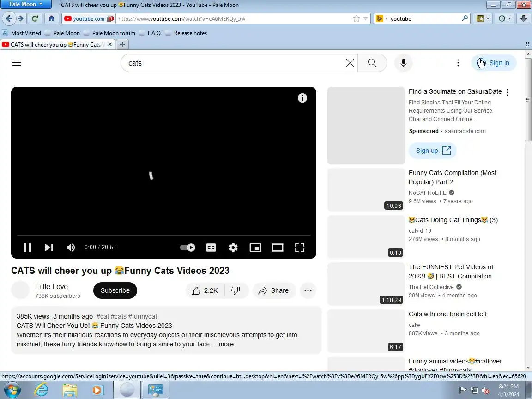Viewport: 532px width, 399px height.
Task: Run the YouTube search magnifier button
Action: point(372,63)
